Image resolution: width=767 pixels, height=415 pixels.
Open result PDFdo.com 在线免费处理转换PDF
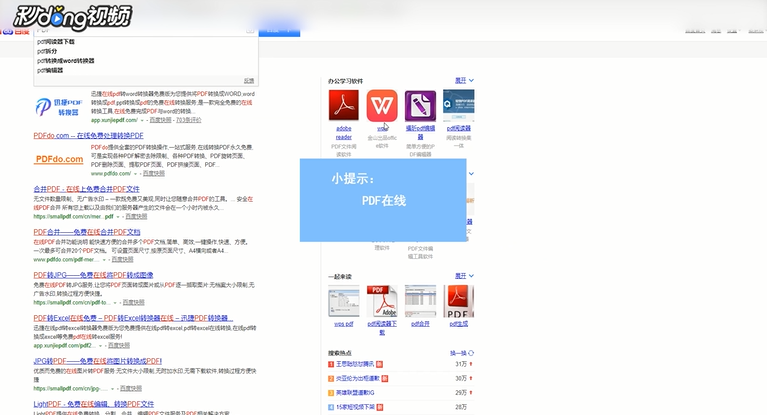(89, 136)
